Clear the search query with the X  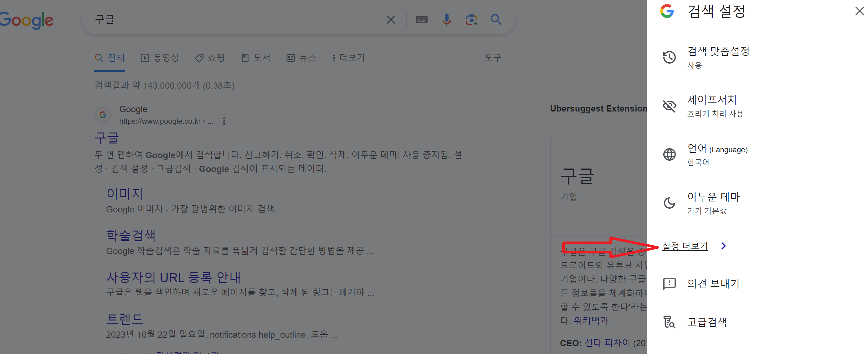point(391,19)
